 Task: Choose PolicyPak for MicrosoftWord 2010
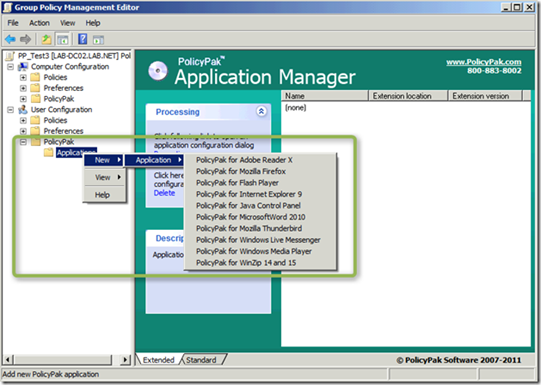tap(260, 217)
